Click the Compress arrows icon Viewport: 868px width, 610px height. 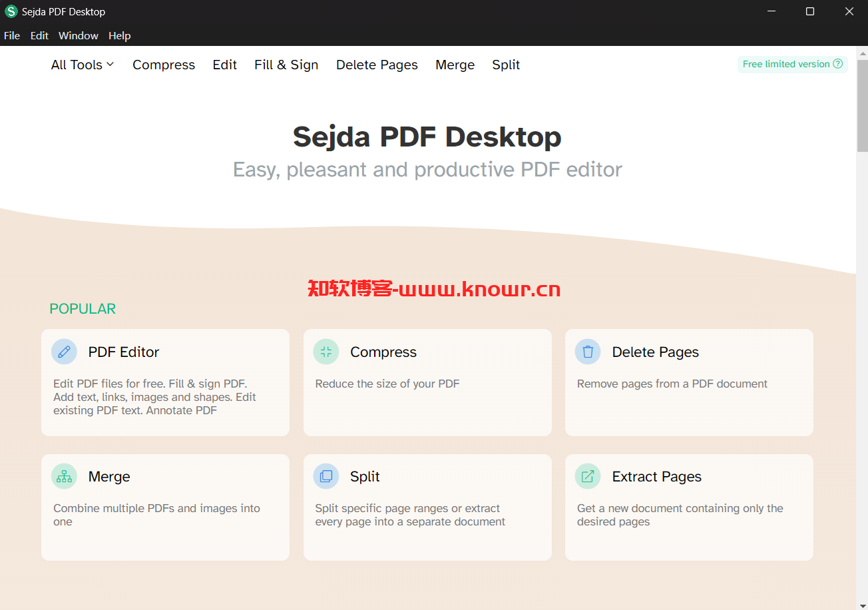pos(326,352)
